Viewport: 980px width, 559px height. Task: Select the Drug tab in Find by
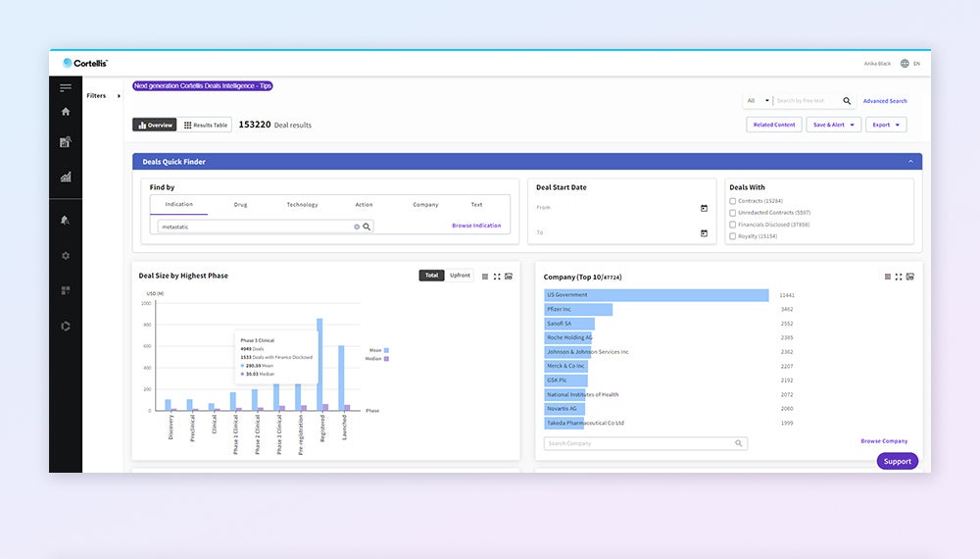pyautogui.click(x=240, y=205)
